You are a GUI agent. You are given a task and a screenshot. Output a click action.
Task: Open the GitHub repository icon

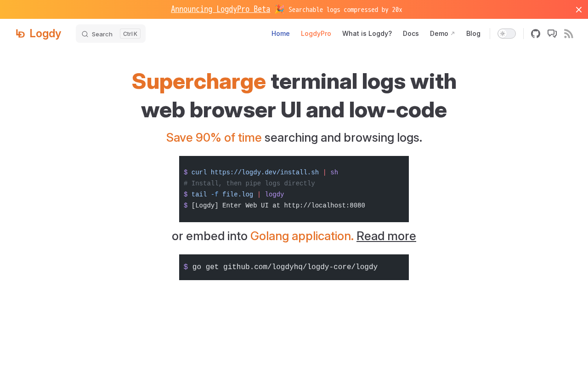click(x=536, y=34)
